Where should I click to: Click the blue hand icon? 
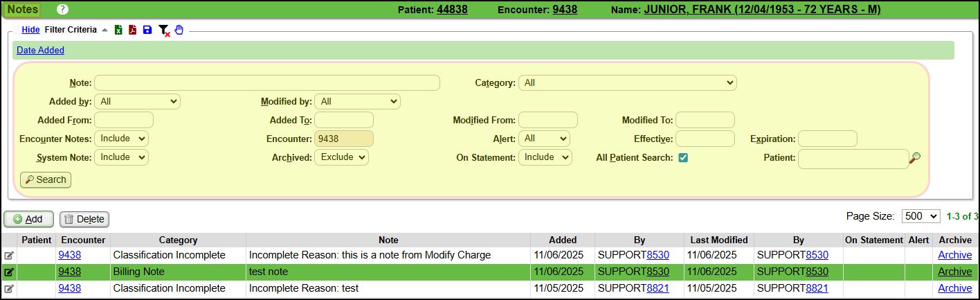[x=179, y=30]
